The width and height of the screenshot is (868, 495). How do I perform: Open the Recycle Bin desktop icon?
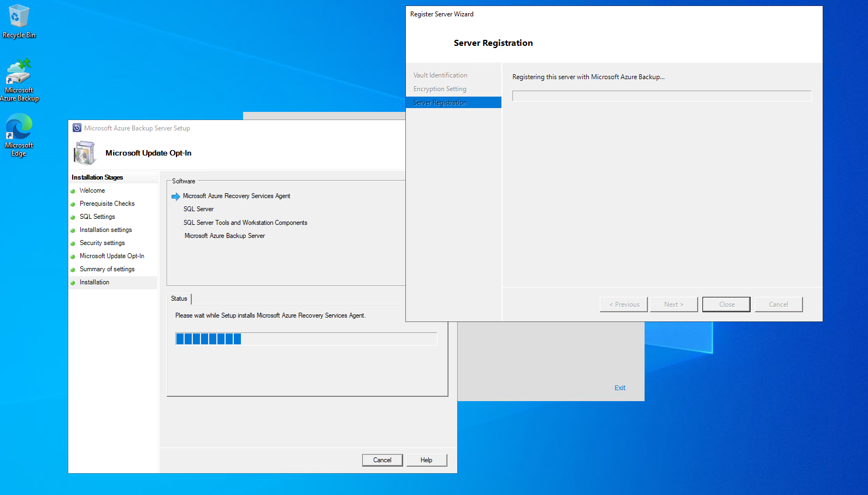pos(19,22)
